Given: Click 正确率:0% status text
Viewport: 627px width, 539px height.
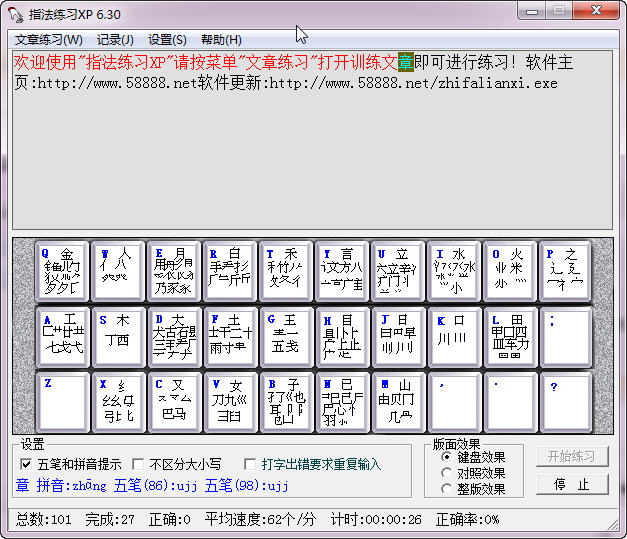Looking at the screenshot, I should coord(467,520).
